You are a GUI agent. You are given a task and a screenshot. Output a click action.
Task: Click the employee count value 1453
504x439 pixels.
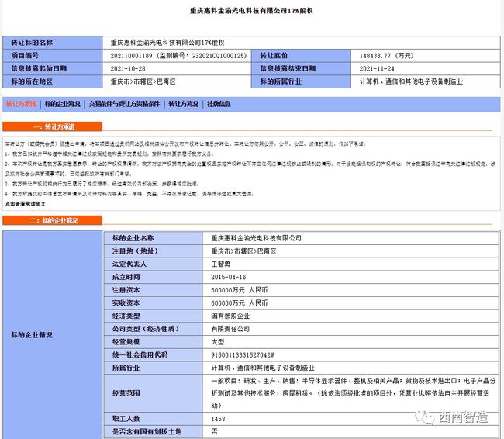(x=219, y=419)
